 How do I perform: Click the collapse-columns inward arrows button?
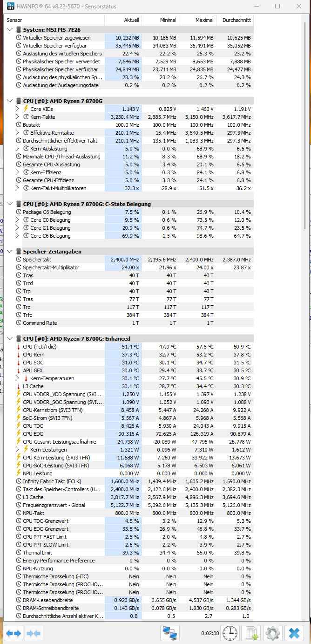tap(34, 633)
